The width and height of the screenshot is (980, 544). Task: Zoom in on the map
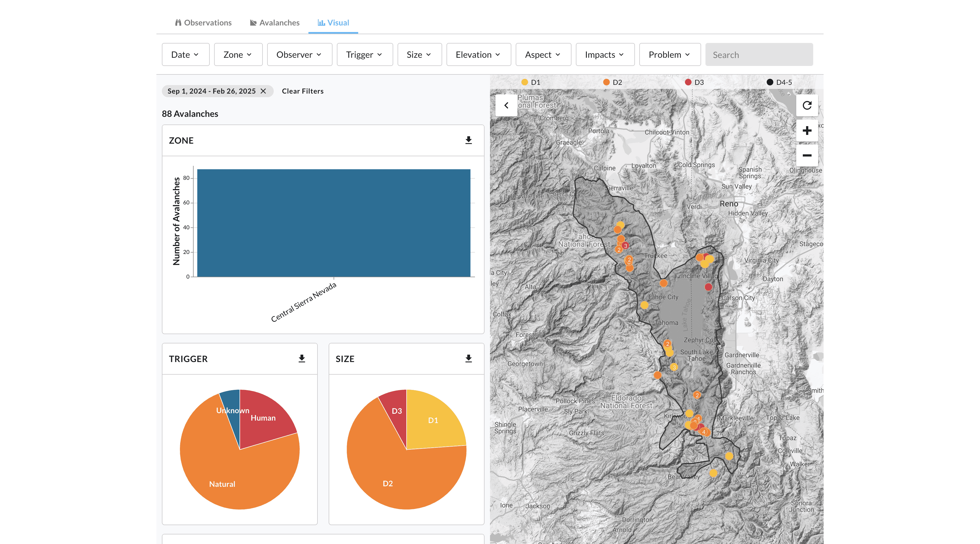click(807, 131)
